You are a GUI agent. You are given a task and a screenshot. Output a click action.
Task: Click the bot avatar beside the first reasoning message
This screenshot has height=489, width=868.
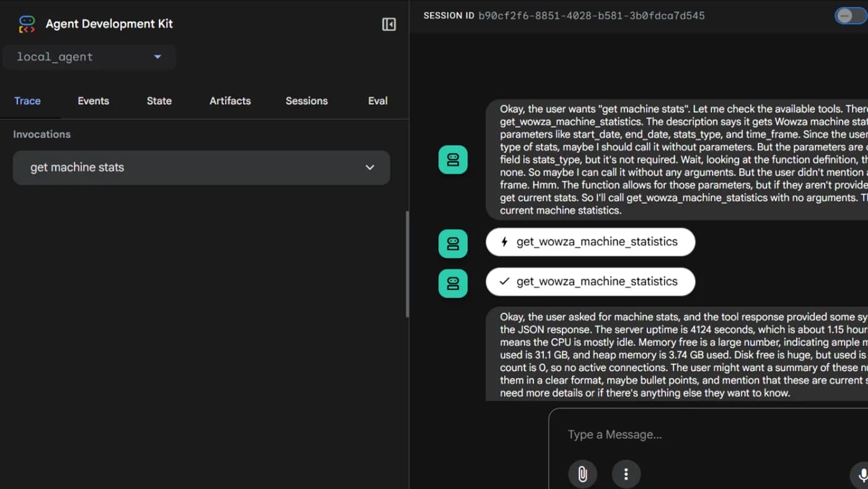453,159
